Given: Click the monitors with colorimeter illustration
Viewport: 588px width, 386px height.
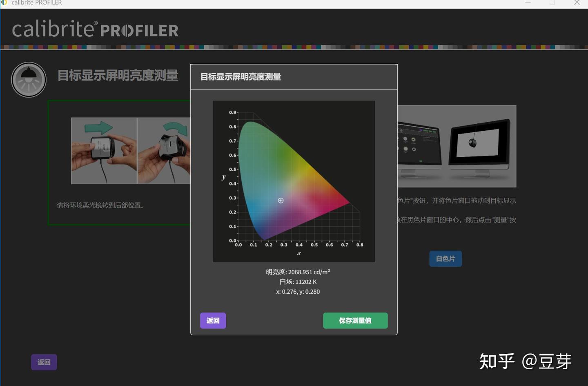Looking at the screenshot, I should tap(457, 146).
